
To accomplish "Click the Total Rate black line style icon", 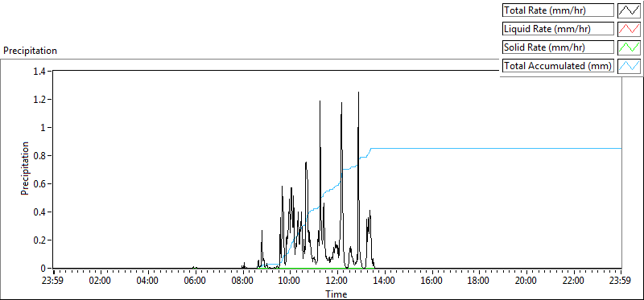I will (629, 10).
